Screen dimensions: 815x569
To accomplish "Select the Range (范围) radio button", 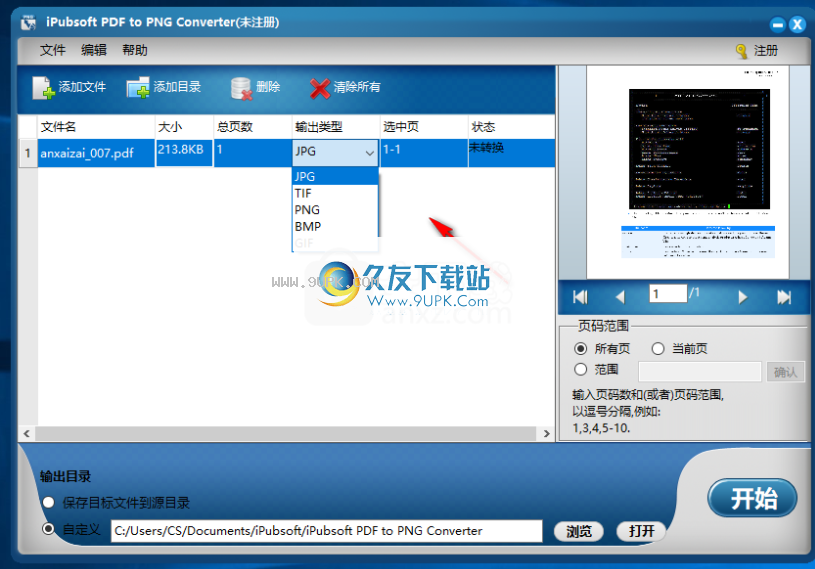I will (x=581, y=369).
